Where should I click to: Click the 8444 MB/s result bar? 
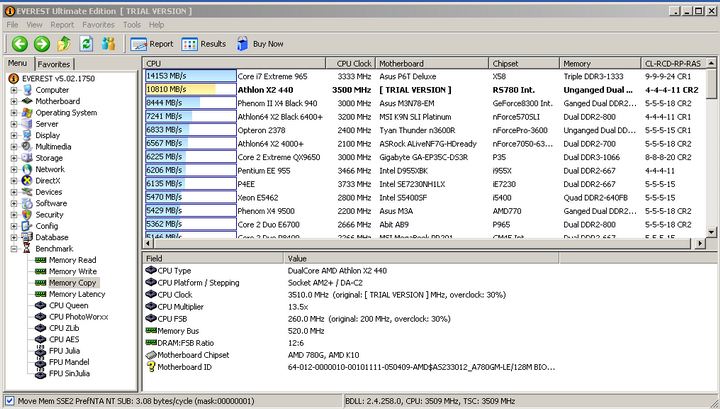[191, 103]
